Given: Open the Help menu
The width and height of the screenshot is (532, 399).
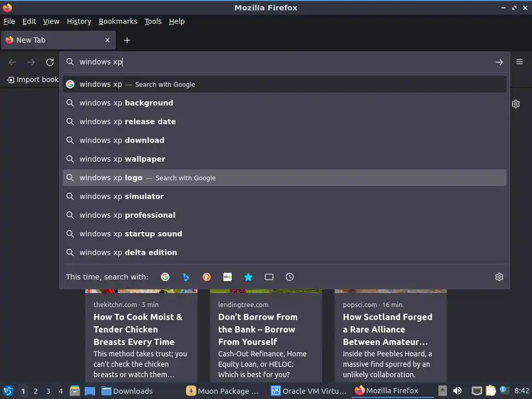Looking at the screenshot, I should [x=177, y=21].
